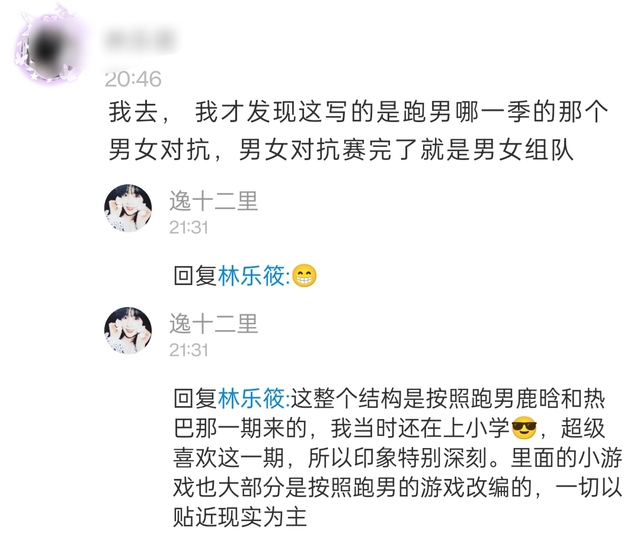Open 林乐筱 mention in long reply
The height and width of the screenshot is (537, 640).
[253, 399]
